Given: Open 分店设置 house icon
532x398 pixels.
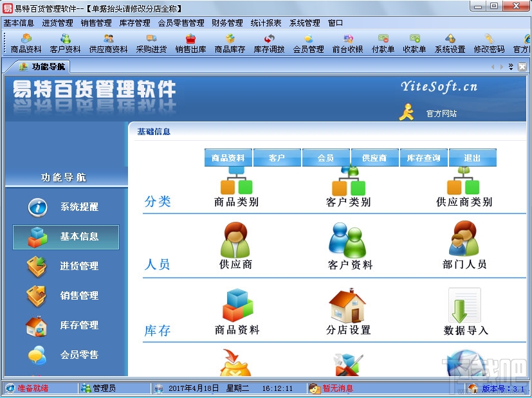Looking at the screenshot, I should (347, 305).
